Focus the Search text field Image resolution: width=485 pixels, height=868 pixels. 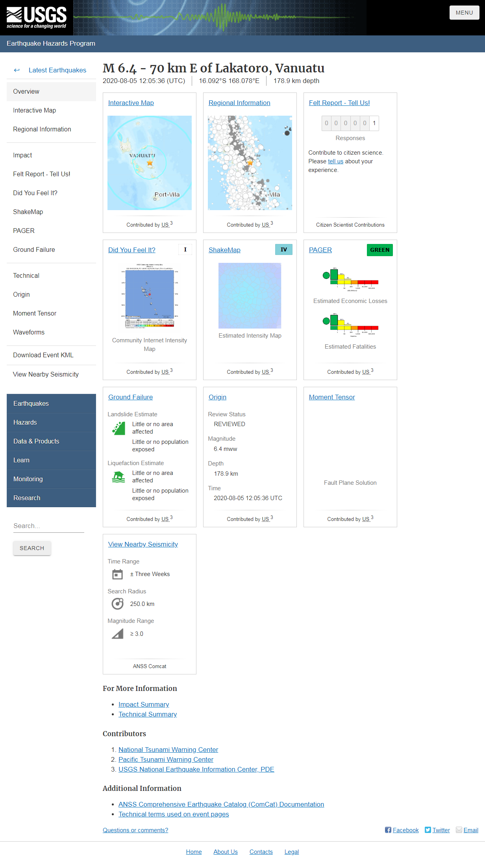[x=48, y=526]
